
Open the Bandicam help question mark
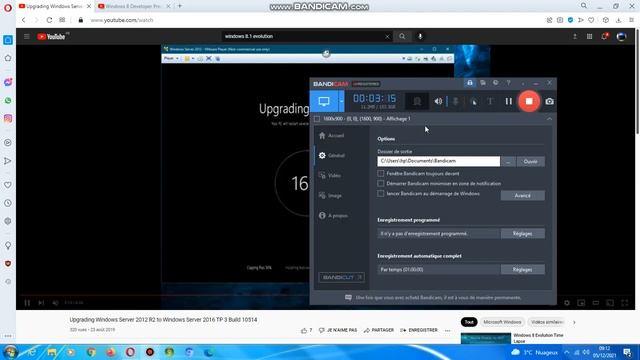(508, 83)
